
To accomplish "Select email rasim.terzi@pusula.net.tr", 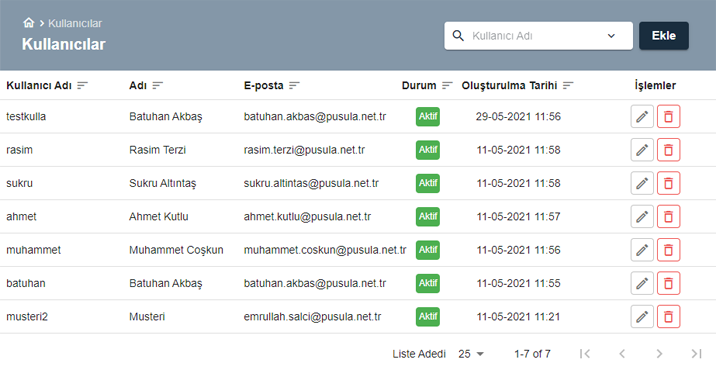I will coord(304,150).
